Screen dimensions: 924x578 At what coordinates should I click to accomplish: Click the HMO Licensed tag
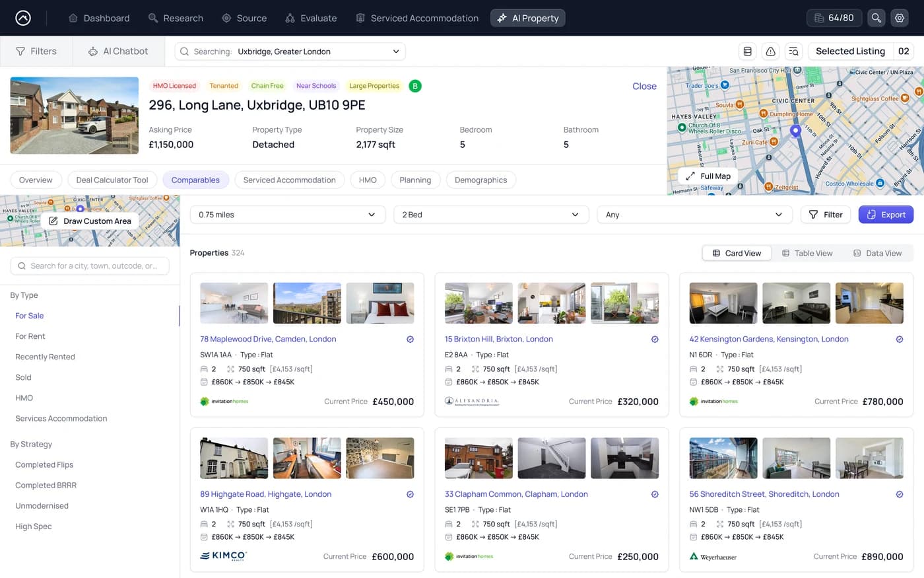point(174,86)
